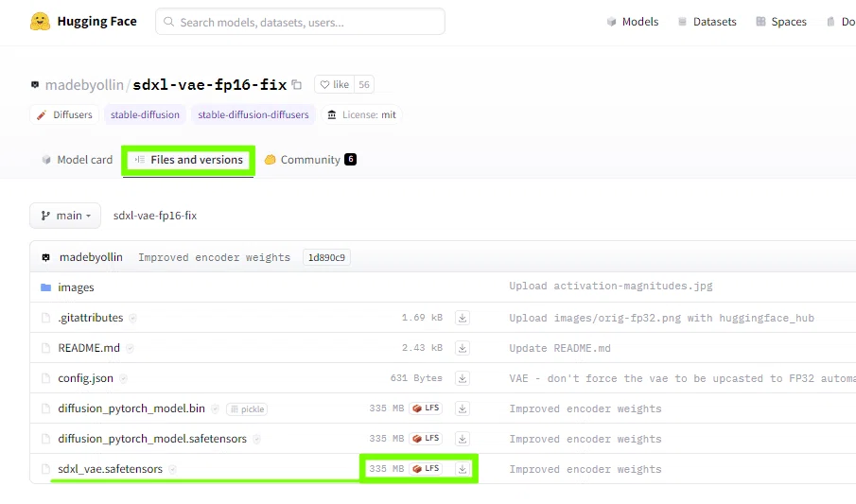Click the Datasets navigation link
Viewport: 856px width, 504px height.
[x=707, y=22]
